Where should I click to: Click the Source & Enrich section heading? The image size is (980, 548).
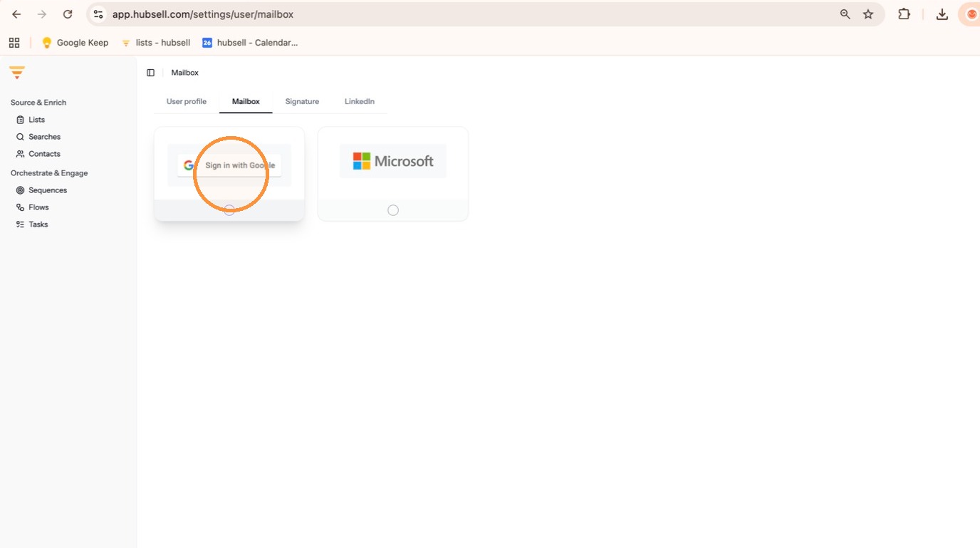[38, 103]
